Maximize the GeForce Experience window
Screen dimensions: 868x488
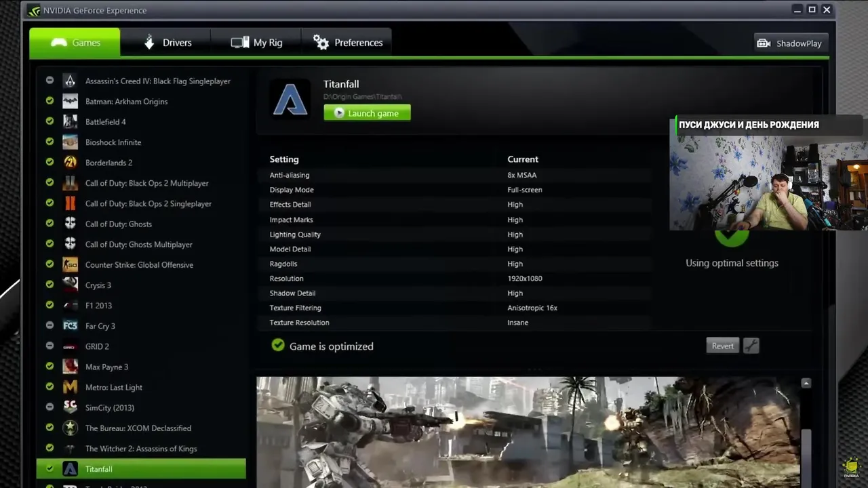(812, 9)
